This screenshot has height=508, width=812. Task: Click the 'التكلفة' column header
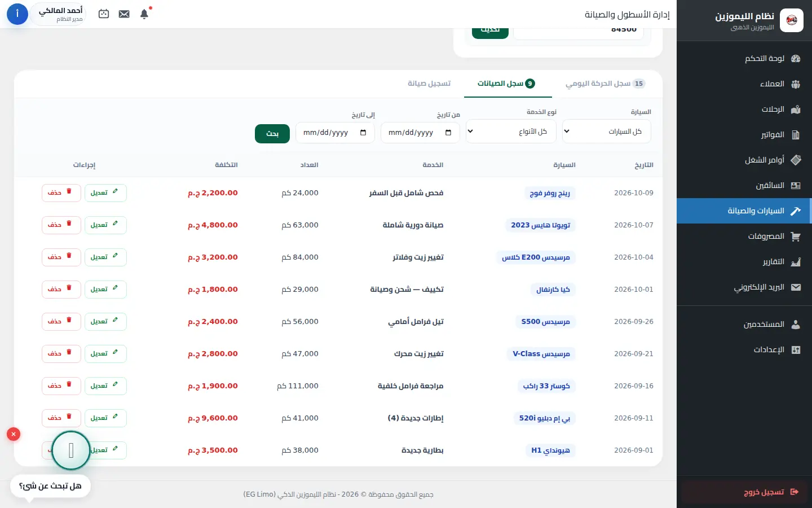tap(226, 165)
